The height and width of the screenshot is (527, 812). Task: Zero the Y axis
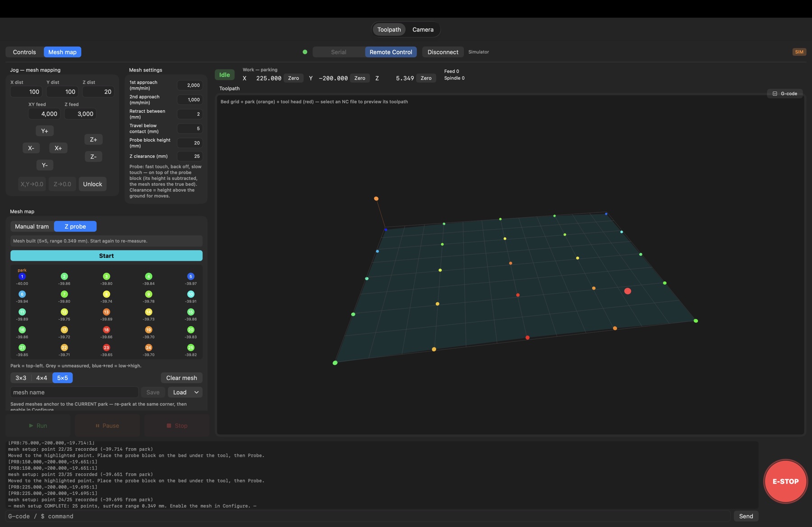[360, 78]
